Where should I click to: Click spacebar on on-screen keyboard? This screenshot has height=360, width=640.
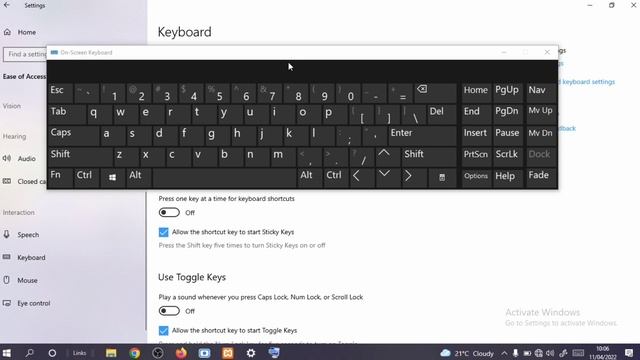(224, 177)
